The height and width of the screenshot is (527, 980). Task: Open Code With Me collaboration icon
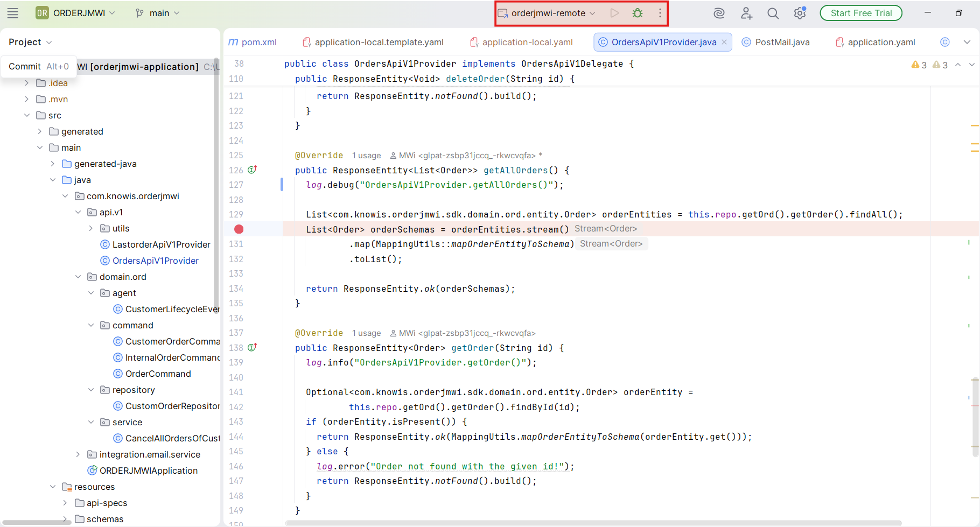(746, 12)
